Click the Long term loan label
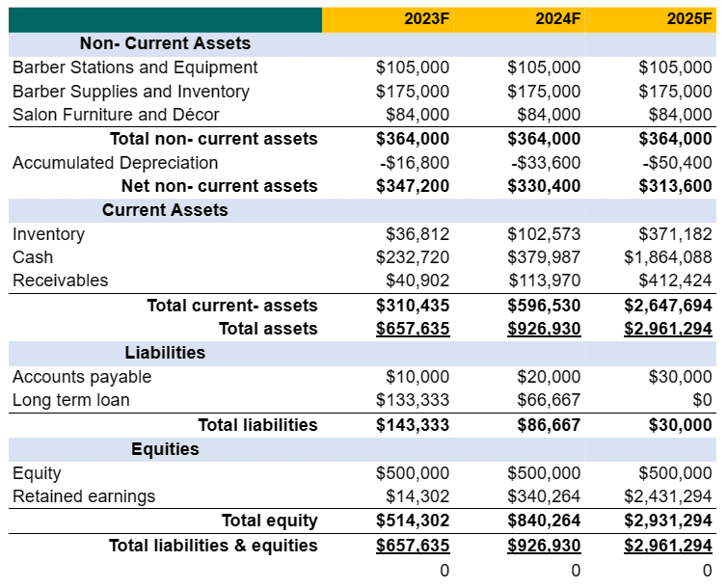This screenshot has height=588, width=727. (x=71, y=400)
